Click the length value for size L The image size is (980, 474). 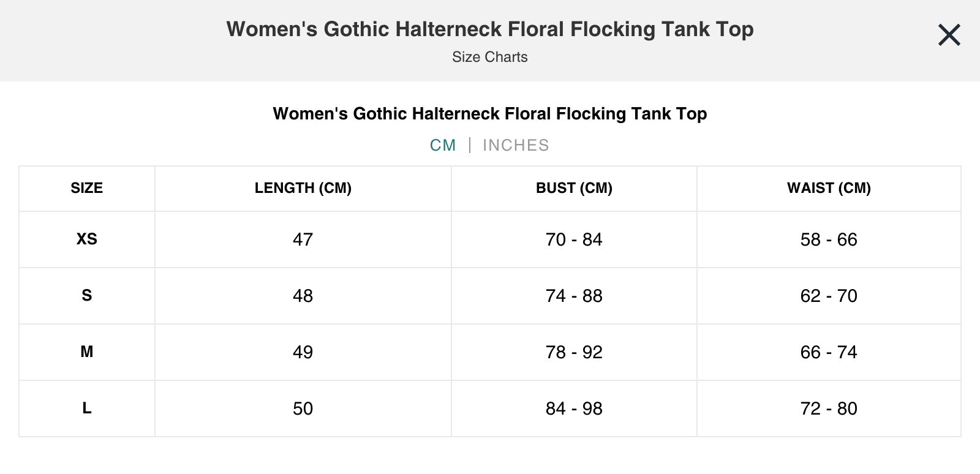coord(303,408)
